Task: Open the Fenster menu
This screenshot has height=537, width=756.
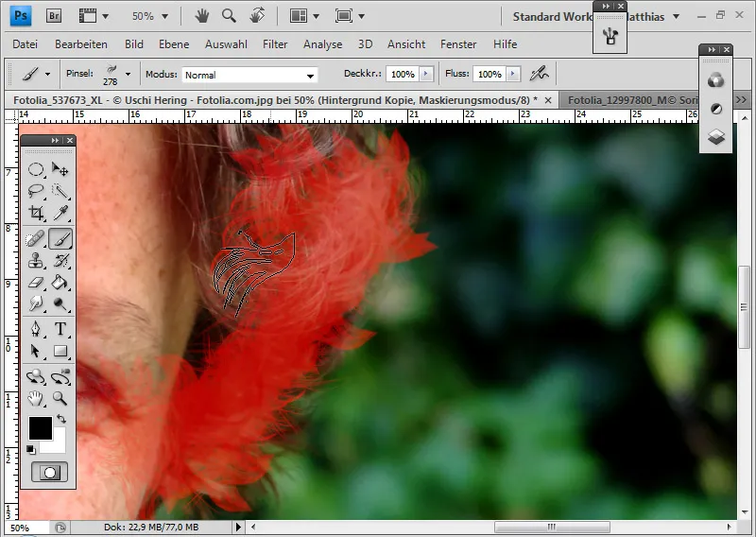Action: click(x=458, y=44)
